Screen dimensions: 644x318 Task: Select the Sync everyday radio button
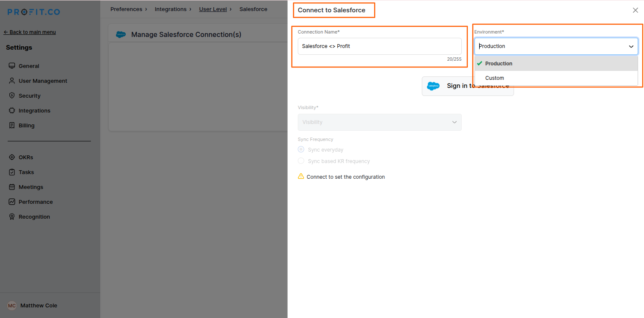point(301,149)
